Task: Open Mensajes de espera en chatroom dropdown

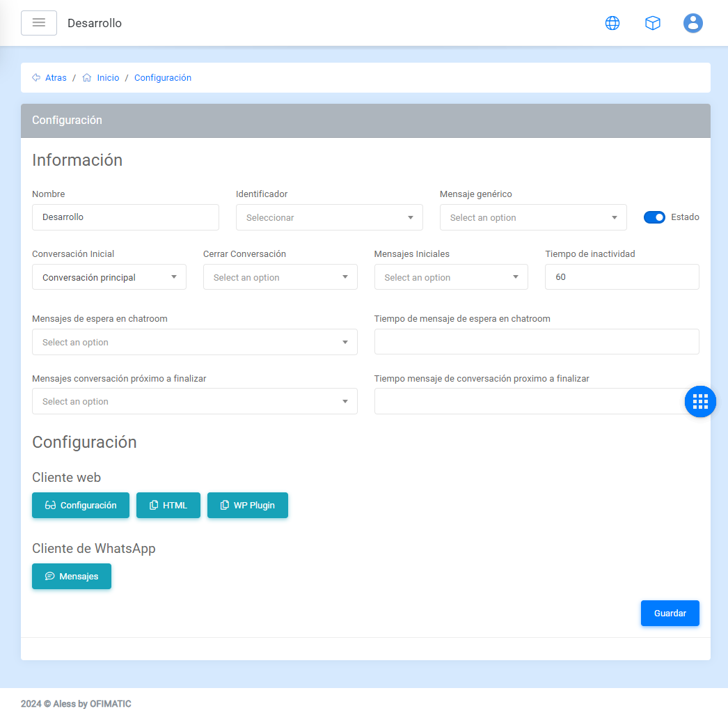Action: (x=195, y=342)
